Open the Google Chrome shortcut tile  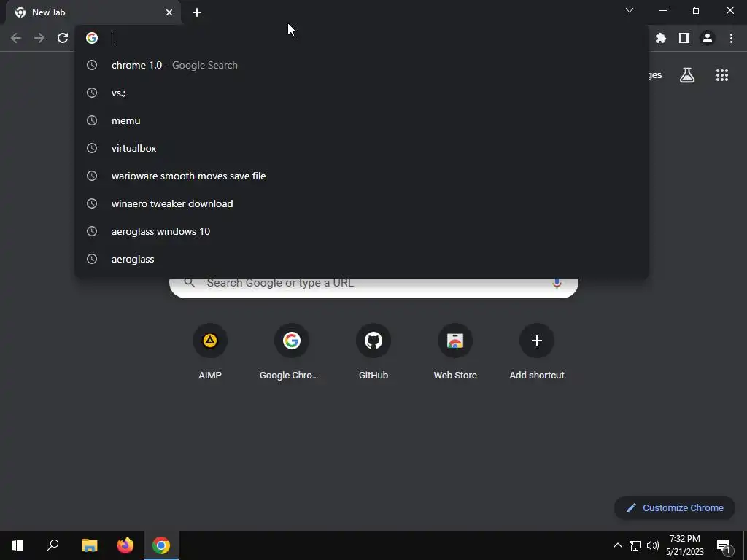tap(292, 352)
